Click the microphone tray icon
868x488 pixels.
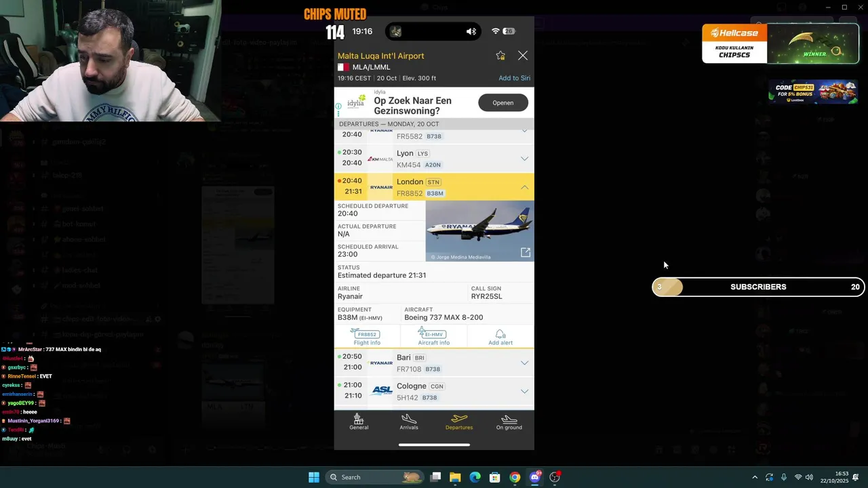(x=784, y=477)
